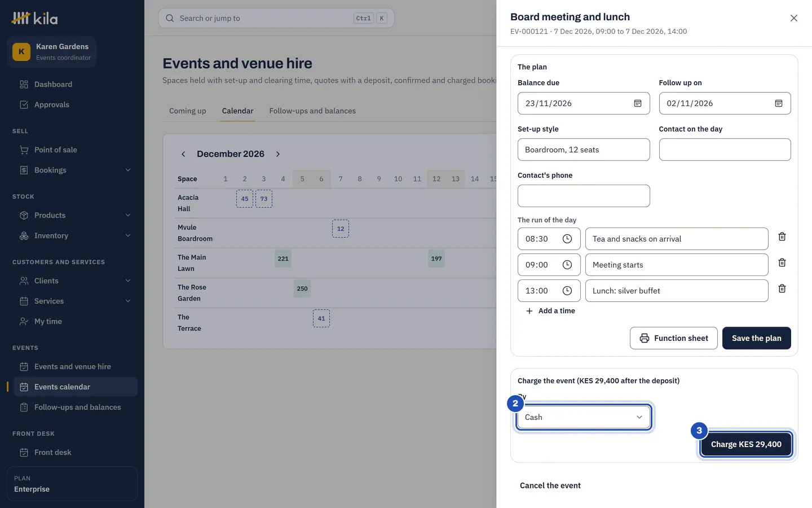Go to previous month in calendar

click(183, 154)
